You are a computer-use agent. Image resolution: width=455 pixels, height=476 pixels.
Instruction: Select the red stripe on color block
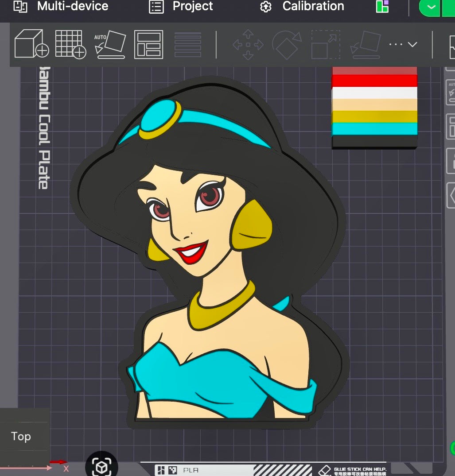[374, 81]
